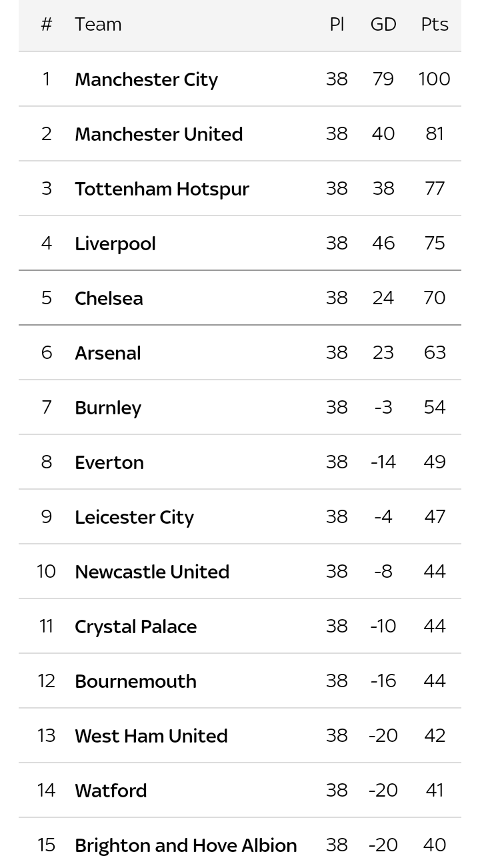Open the Leicester City link
Screen dimensions: 480x868
[x=134, y=517]
